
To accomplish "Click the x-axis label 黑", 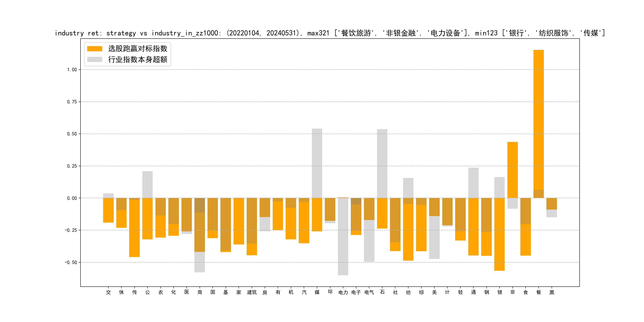I will pyautogui.click(x=552, y=292).
